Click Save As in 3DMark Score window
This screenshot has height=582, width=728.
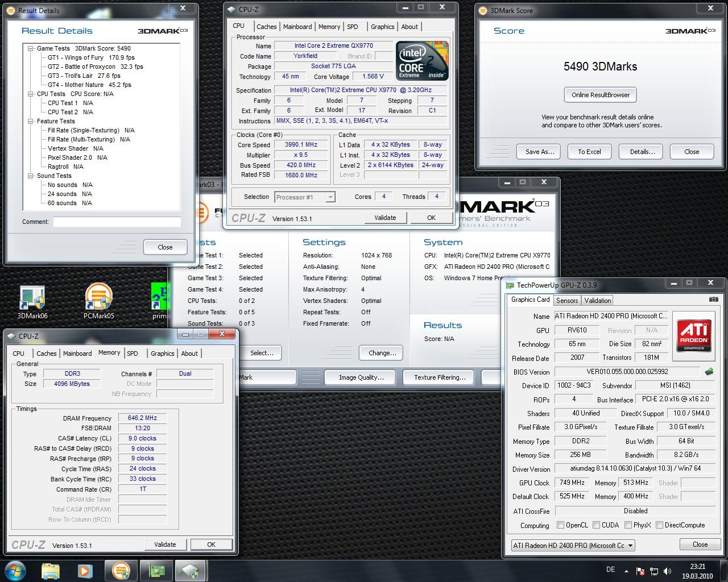[x=540, y=152]
